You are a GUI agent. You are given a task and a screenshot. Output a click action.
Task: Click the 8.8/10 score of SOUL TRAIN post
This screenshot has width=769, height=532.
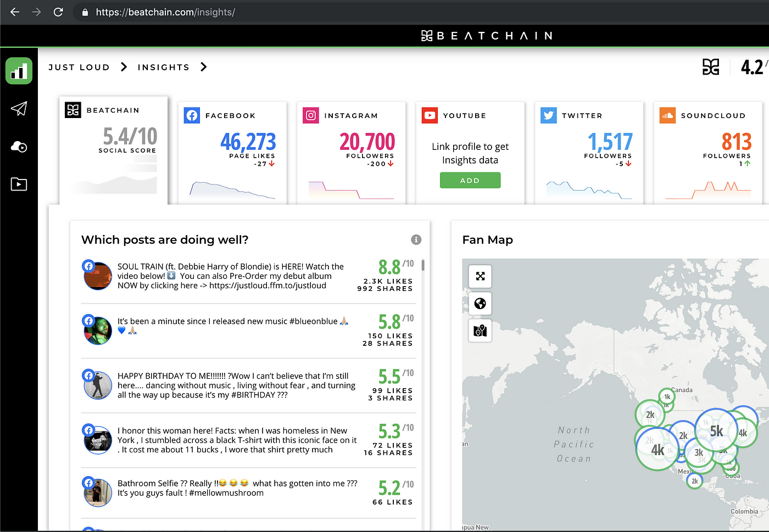click(x=395, y=267)
